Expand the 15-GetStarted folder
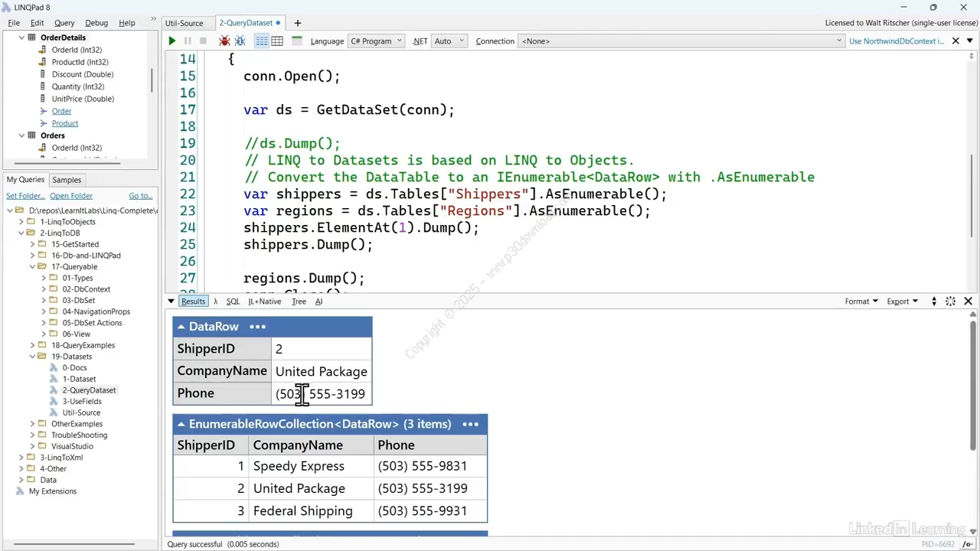Viewport: 980px width, 551px height. [33, 244]
